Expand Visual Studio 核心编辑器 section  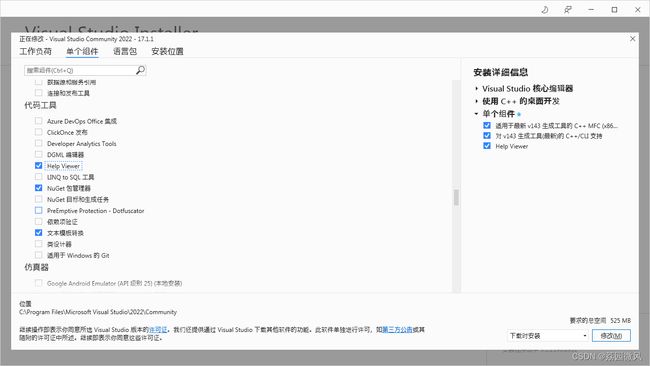click(477, 88)
